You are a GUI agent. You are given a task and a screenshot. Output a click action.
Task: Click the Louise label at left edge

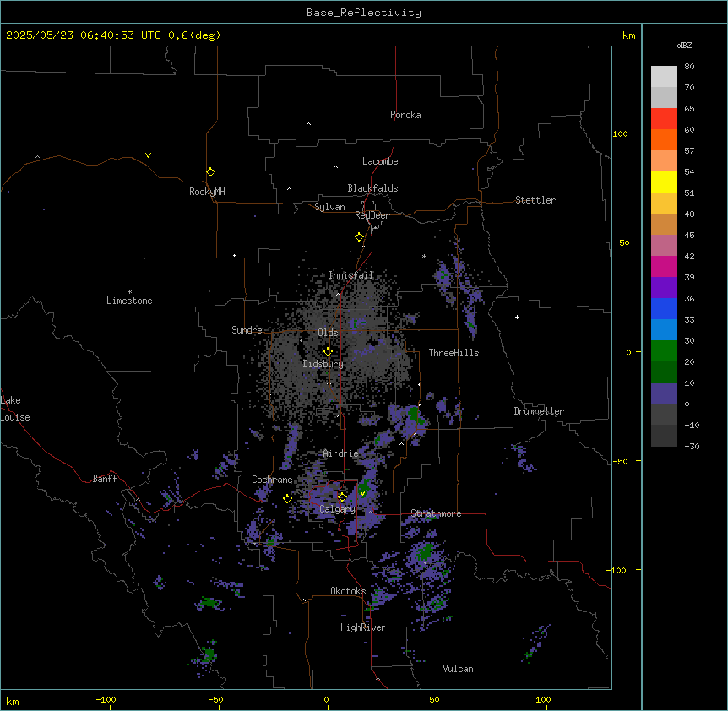pos(15,417)
